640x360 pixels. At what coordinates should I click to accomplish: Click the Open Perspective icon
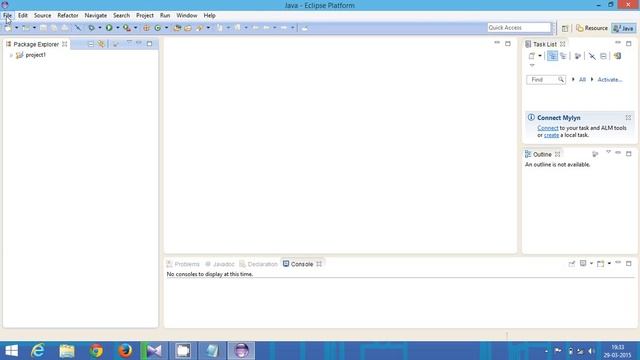(565, 28)
